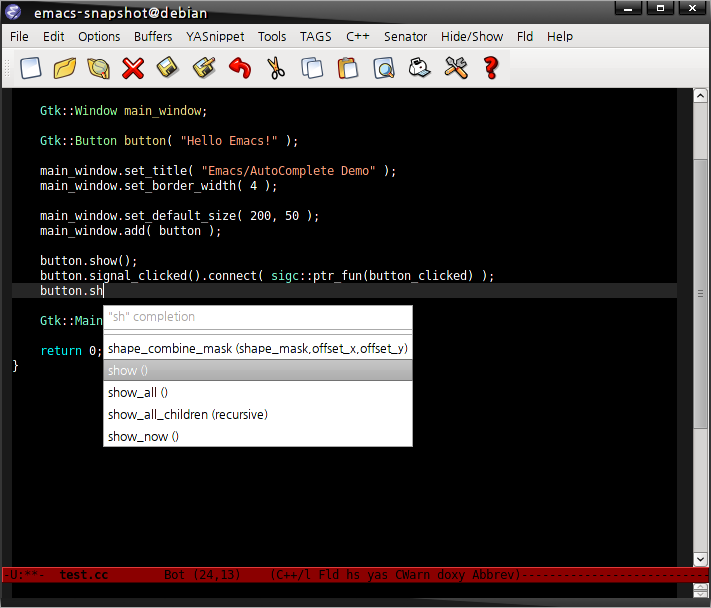Click the "Hello Emacs!" string in code
The width and height of the screenshot is (711, 608).
(229, 141)
